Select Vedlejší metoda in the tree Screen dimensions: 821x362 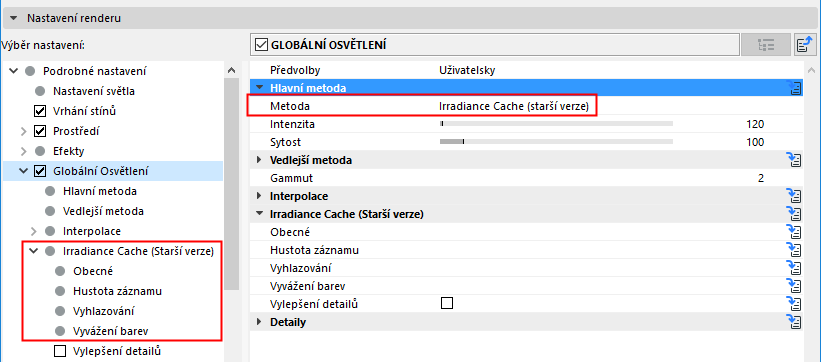click(x=103, y=211)
